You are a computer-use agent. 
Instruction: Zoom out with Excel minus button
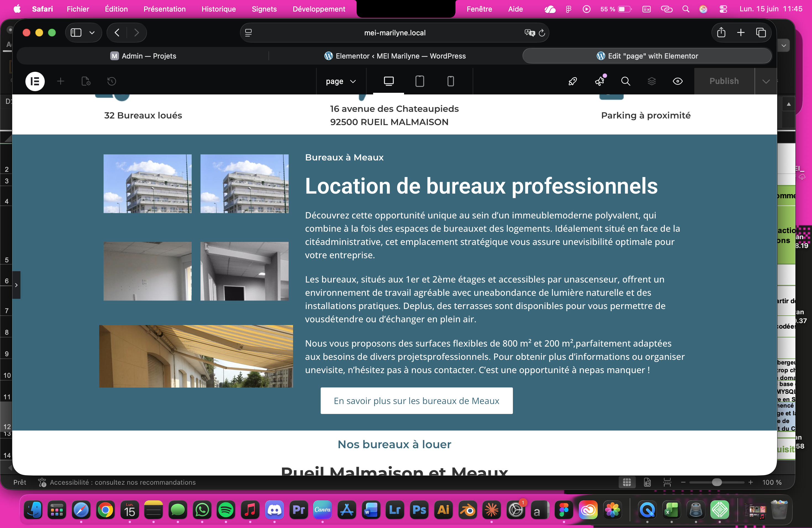pyautogui.click(x=683, y=482)
